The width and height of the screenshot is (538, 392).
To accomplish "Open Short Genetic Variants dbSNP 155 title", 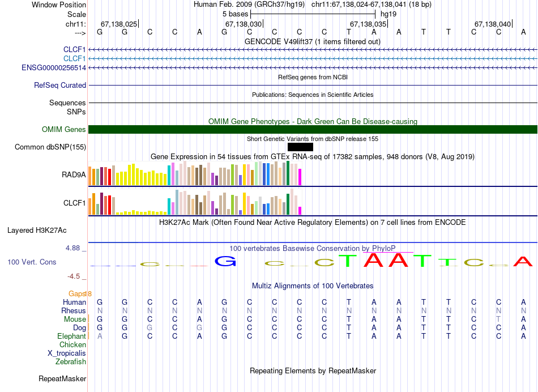I will pos(313,139).
